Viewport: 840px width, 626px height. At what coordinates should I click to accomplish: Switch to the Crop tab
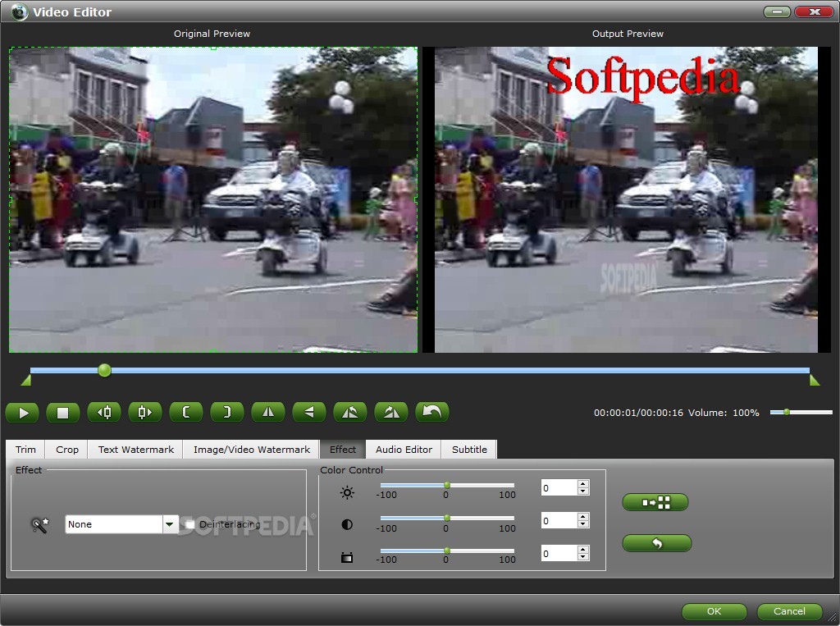(x=67, y=449)
